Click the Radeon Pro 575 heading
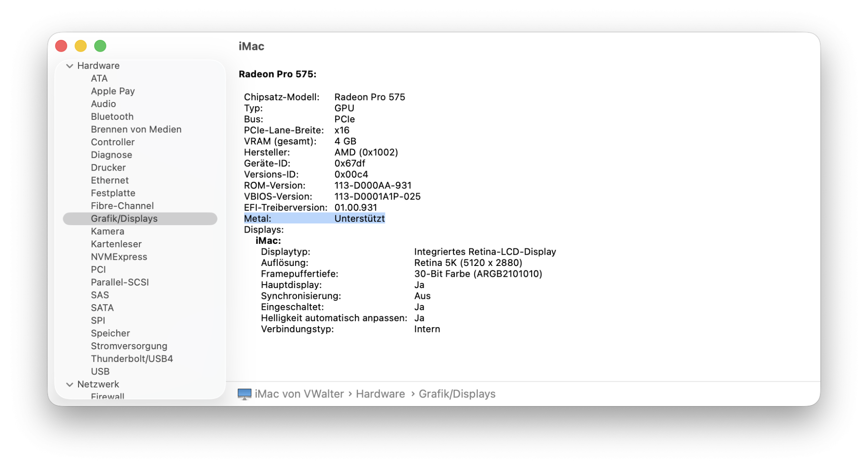Screen dimensions: 868x469 277,74
